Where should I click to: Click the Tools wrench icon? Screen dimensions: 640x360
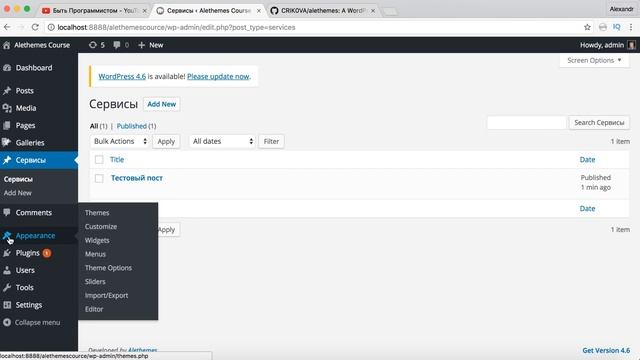7,287
